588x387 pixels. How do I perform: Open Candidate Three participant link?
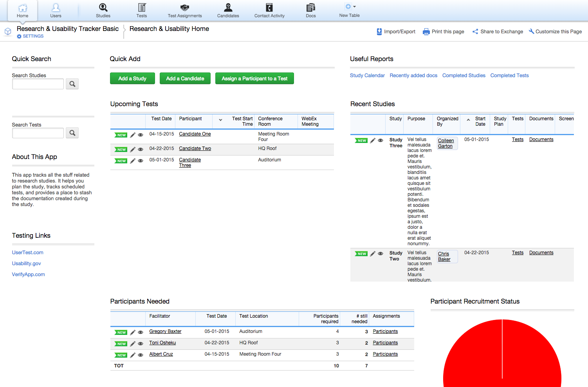tap(190, 163)
